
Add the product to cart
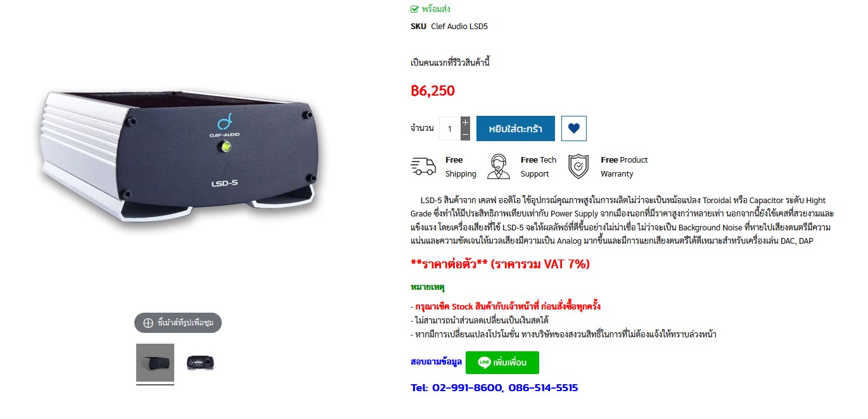point(516,128)
